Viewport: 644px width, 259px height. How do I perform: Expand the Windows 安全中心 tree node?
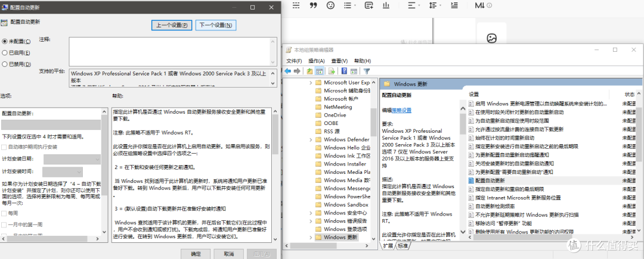click(311, 213)
